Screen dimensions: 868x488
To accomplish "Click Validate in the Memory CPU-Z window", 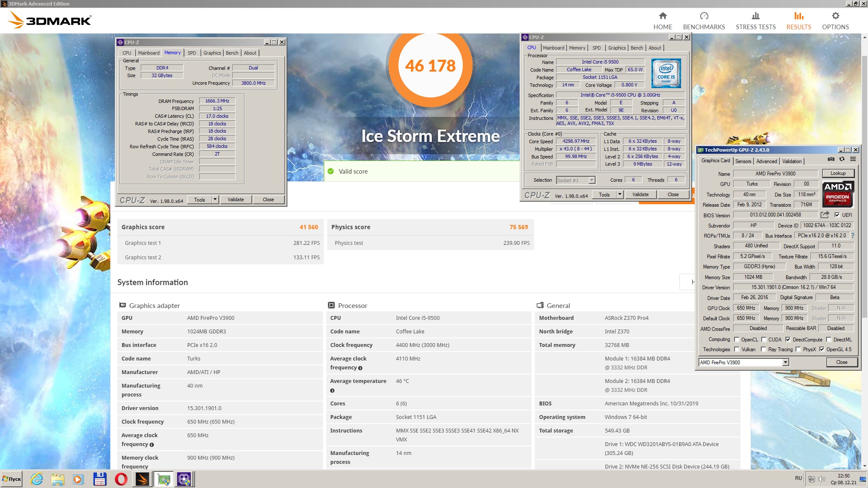I will 236,199.
